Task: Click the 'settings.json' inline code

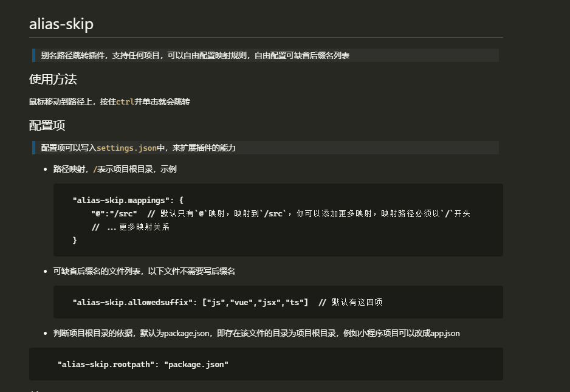Action: coord(126,148)
